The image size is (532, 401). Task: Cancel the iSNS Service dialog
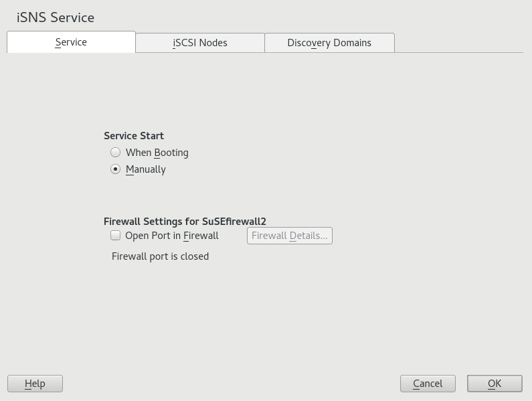[x=428, y=384]
